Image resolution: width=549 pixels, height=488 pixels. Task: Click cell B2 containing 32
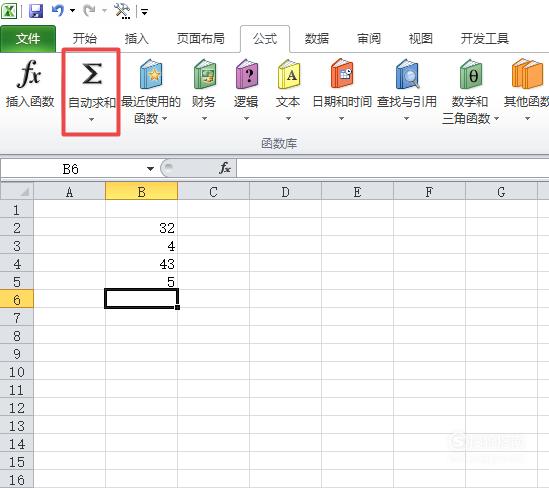pos(141,228)
